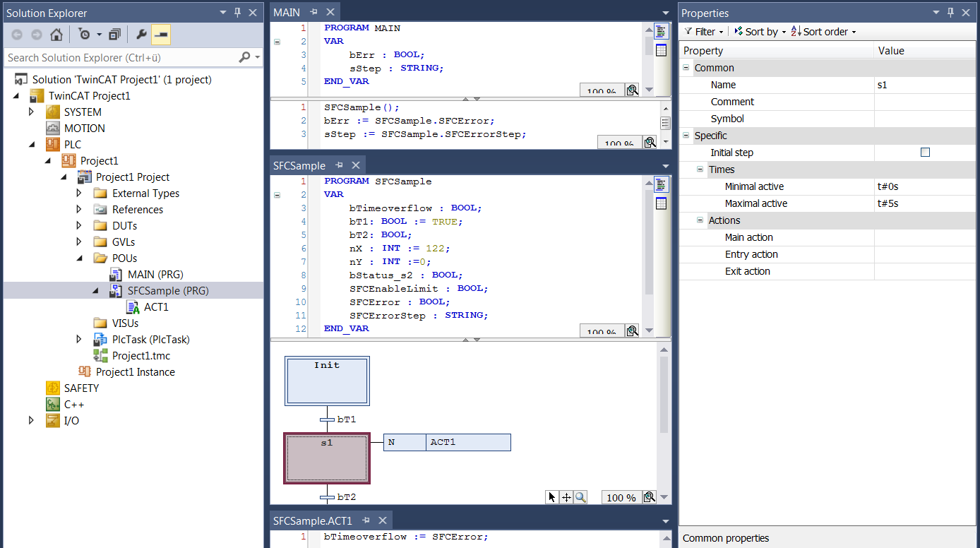Switch MAIN declaration editor to textual view
The width and height of the screenshot is (980, 548).
[x=661, y=31]
